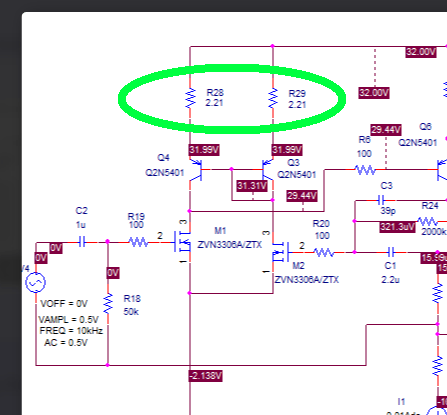Pick the R24 resistor symbol

pos(428,221)
